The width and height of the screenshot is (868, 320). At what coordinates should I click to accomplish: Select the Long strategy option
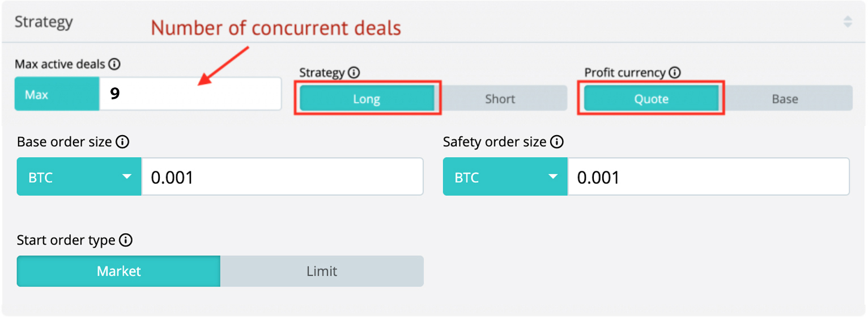367,99
